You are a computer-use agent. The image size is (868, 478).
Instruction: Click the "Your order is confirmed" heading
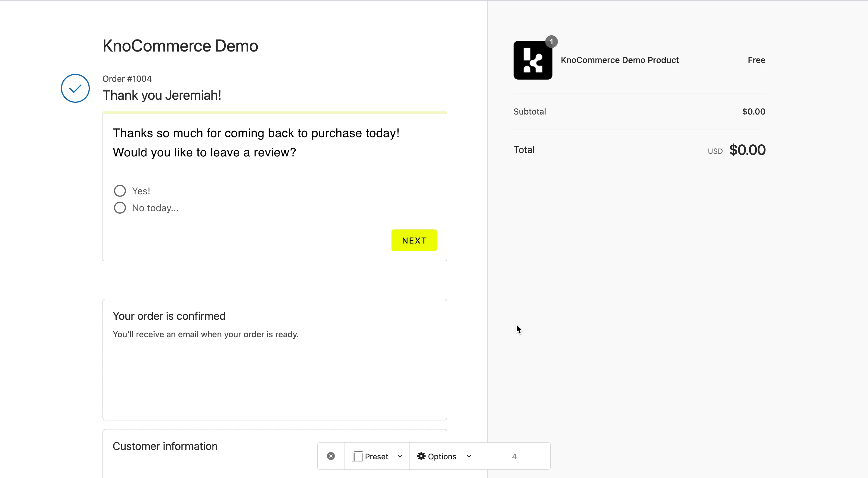[x=169, y=316]
